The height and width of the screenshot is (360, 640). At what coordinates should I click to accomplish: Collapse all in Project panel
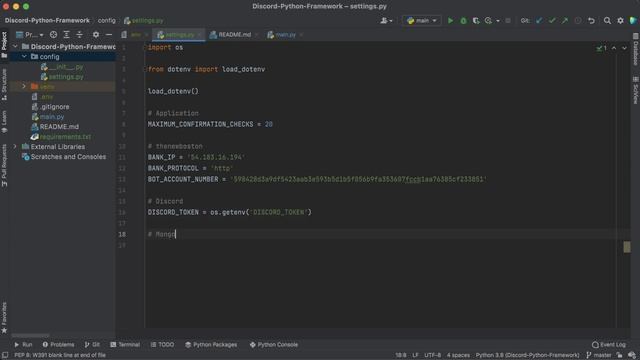(x=80, y=35)
